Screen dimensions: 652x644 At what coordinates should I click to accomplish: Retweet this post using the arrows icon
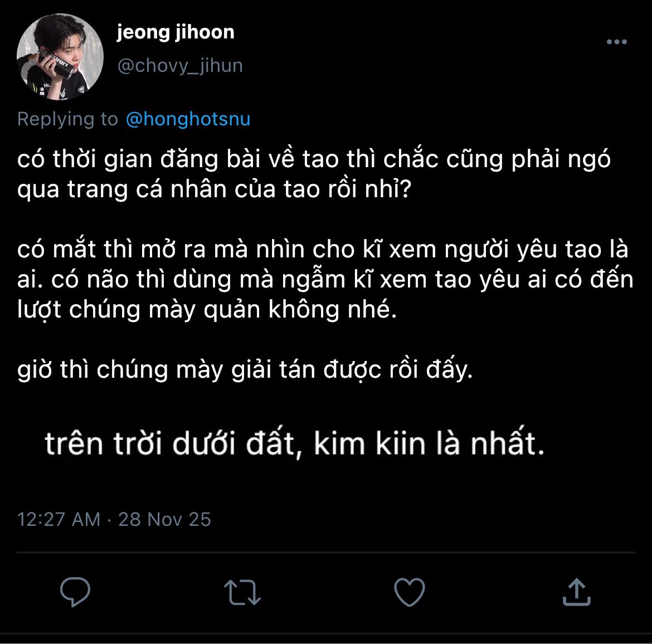[x=242, y=592]
